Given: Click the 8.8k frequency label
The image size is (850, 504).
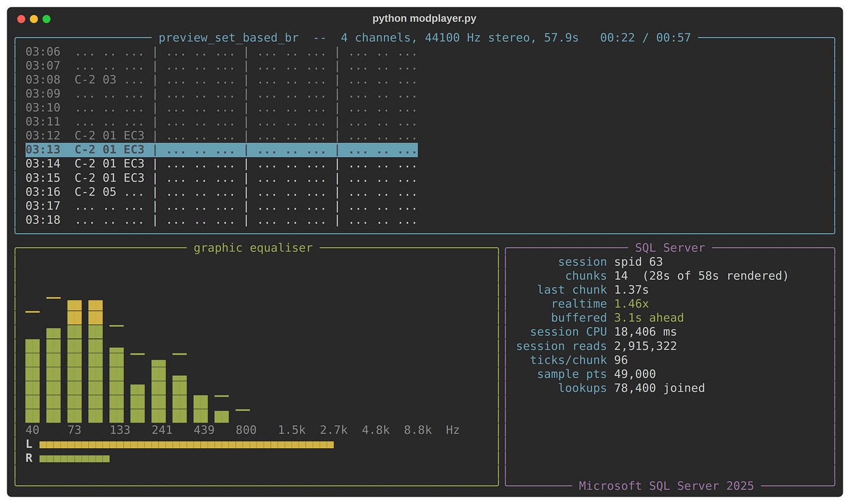Looking at the screenshot, I should coord(418,430).
